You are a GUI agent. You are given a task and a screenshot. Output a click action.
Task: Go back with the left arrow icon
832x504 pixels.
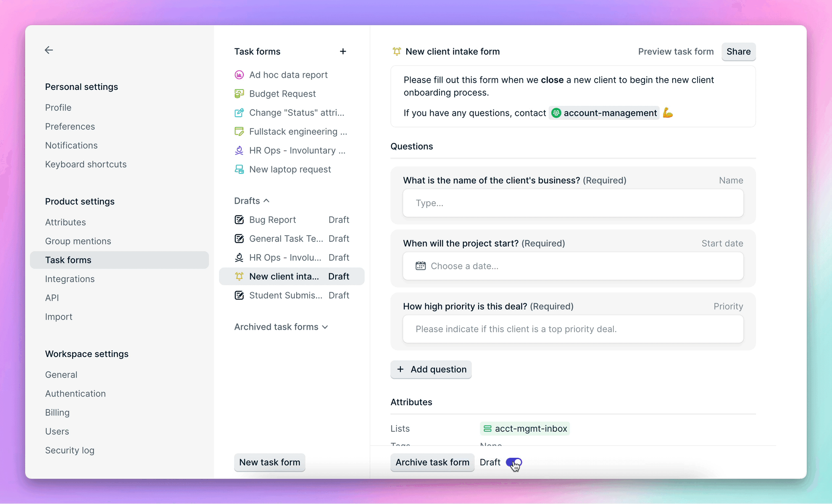point(49,50)
